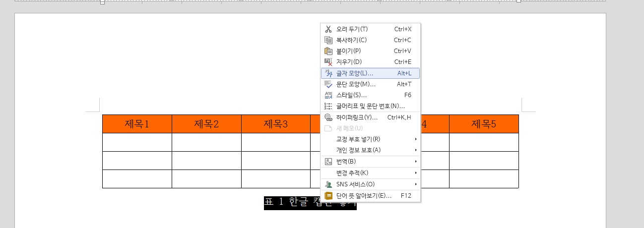The image size is (644, 228).
Task: Click table header cell 제목2
Action: point(206,124)
